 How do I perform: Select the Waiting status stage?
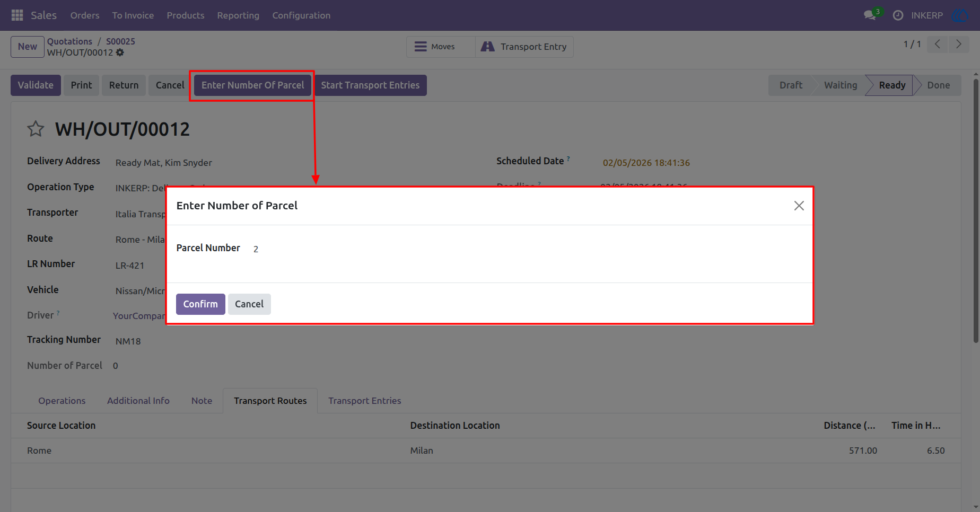point(841,85)
